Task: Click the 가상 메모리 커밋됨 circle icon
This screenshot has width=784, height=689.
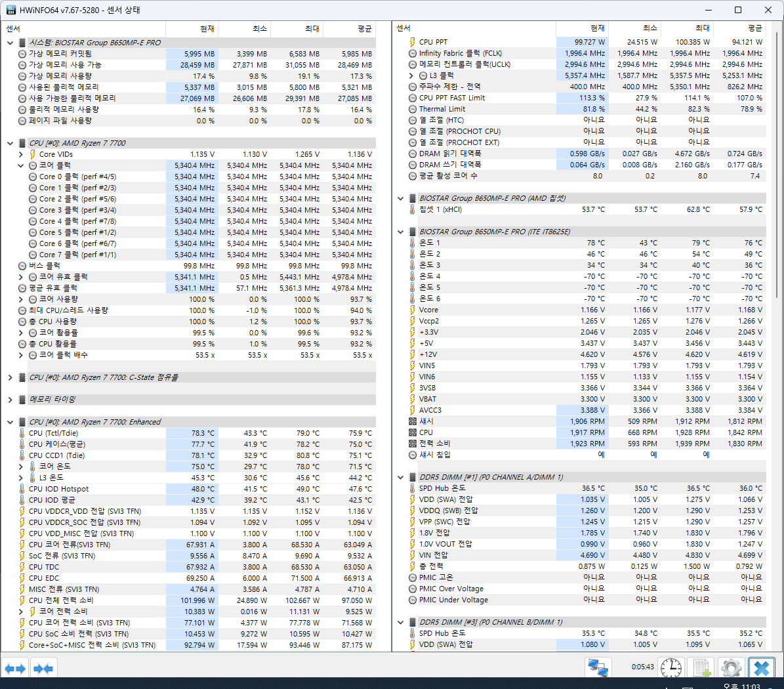Action: pos(22,54)
